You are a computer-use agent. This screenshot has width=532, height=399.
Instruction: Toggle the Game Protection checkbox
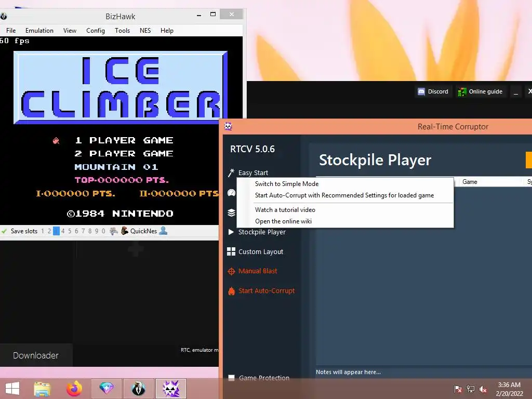[231, 378]
